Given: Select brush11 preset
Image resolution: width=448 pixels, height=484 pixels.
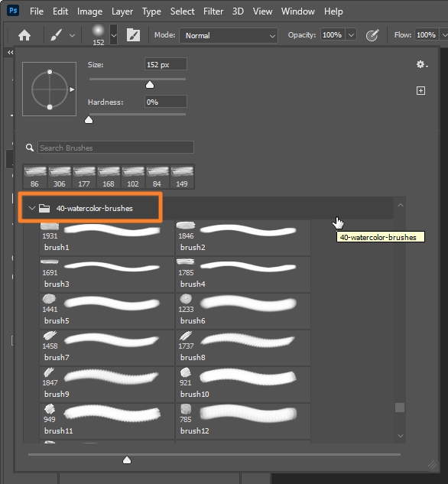Looking at the screenshot, I should point(107,421).
